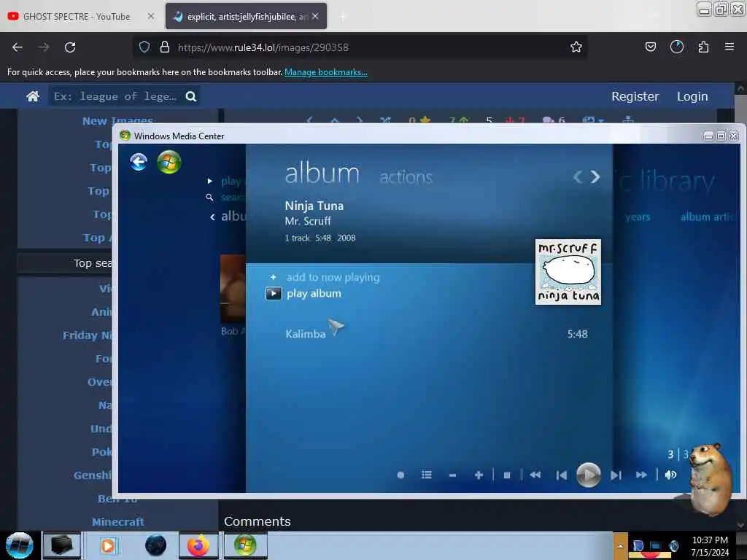
Task: Click the site search input field
Action: click(x=115, y=97)
